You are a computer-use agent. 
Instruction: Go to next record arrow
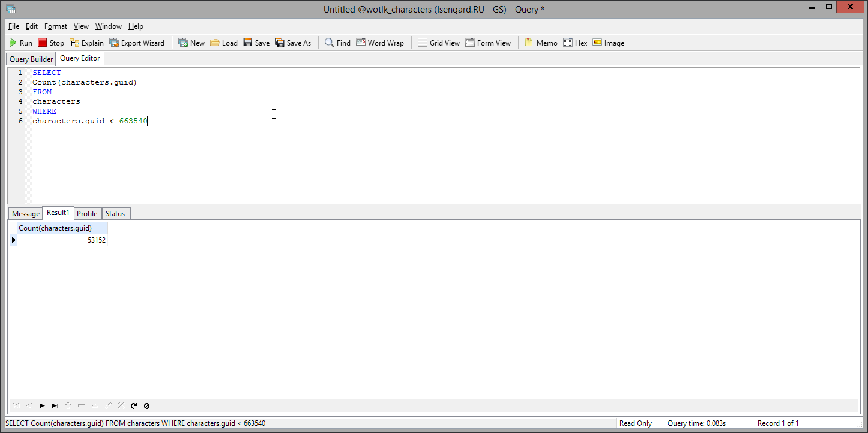[42, 406]
